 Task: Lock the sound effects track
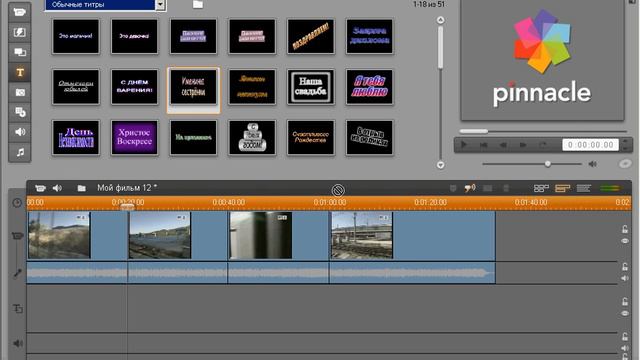pos(625,337)
